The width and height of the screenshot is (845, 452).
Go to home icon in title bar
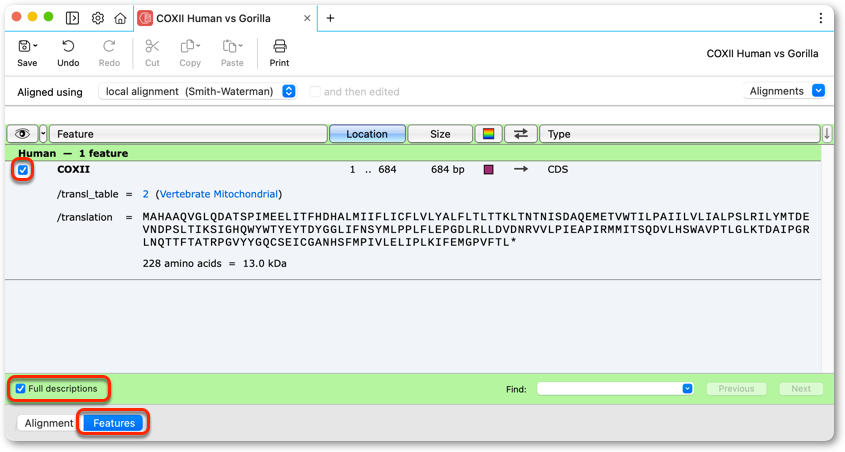click(120, 18)
